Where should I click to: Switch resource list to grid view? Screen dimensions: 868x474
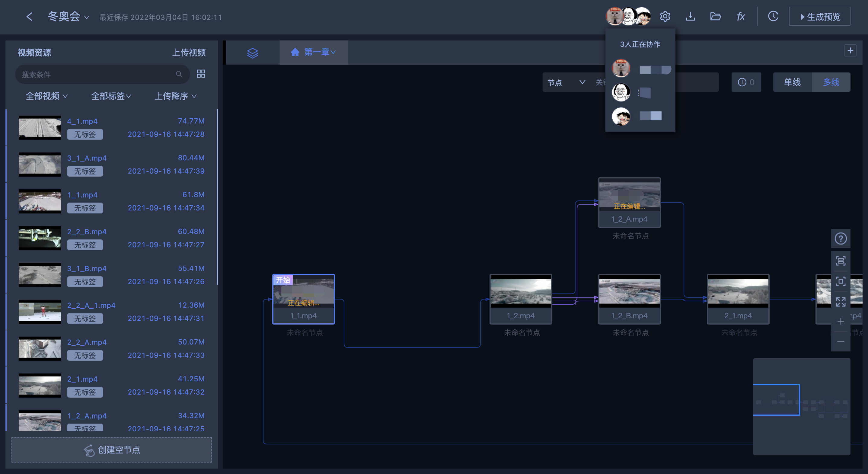coord(201,74)
